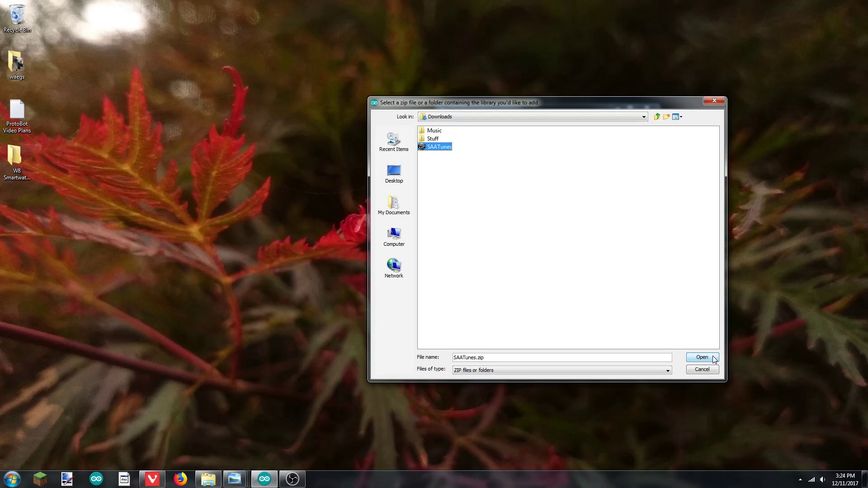Click the File name text field
Viewport: 868px width, 488px height.
(x=561, y=357)
